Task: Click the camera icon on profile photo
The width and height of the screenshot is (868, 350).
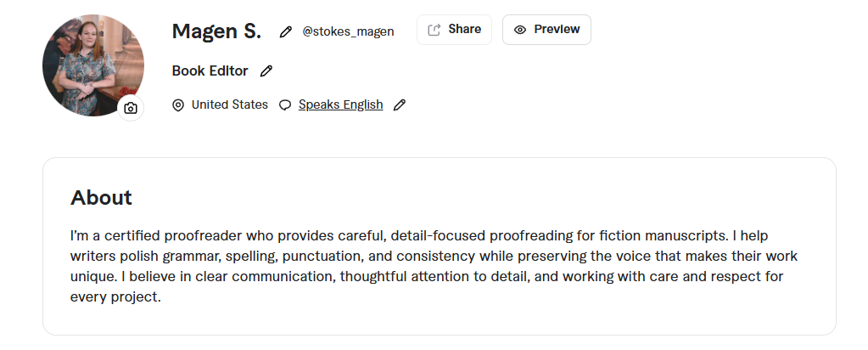Action: pos(131,108)
